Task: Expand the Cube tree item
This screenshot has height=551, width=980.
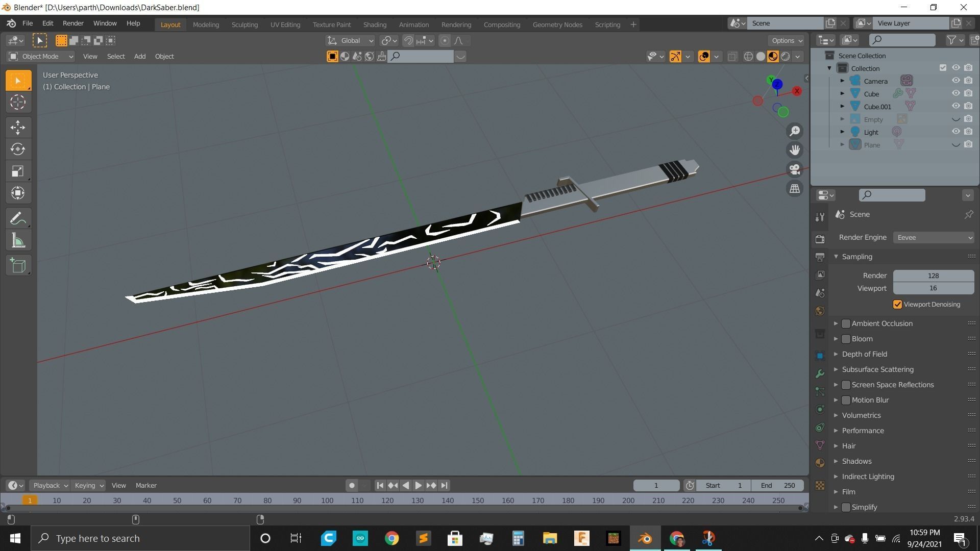Action: 842,93
